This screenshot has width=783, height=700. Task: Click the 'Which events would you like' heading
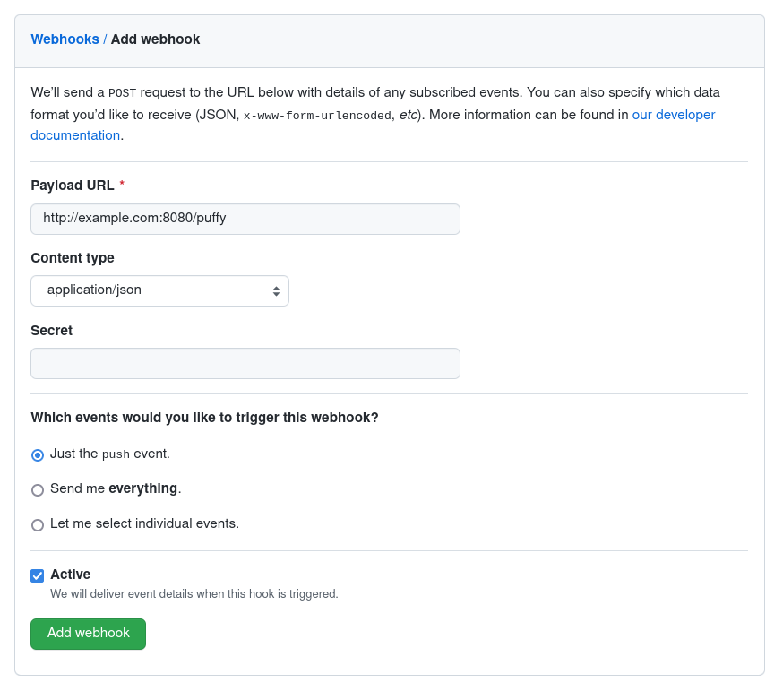(205, 418)
